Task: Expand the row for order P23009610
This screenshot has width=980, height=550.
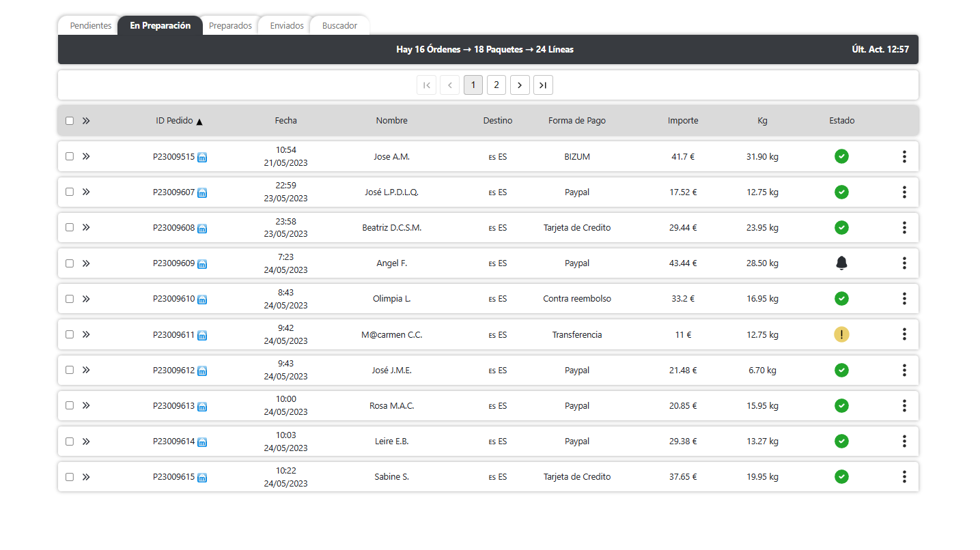Action: (86, 298)
